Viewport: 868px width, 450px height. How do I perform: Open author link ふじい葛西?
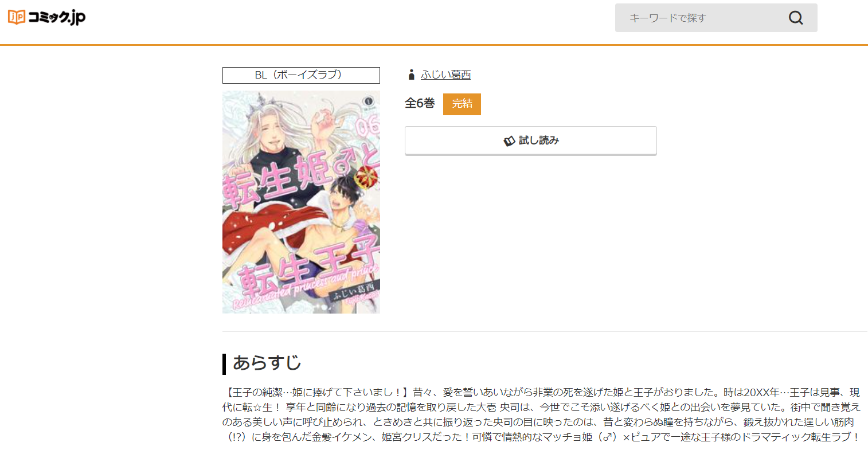click(x=445, y=75)
